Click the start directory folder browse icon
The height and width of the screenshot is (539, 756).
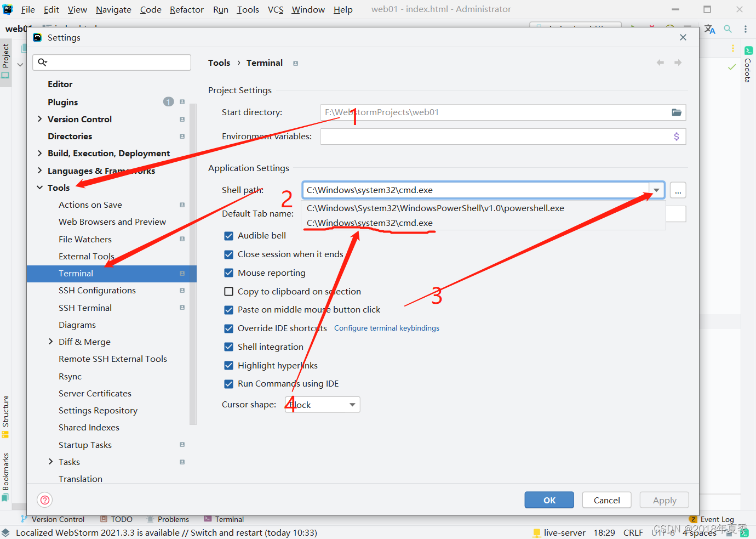coord(677,112)
